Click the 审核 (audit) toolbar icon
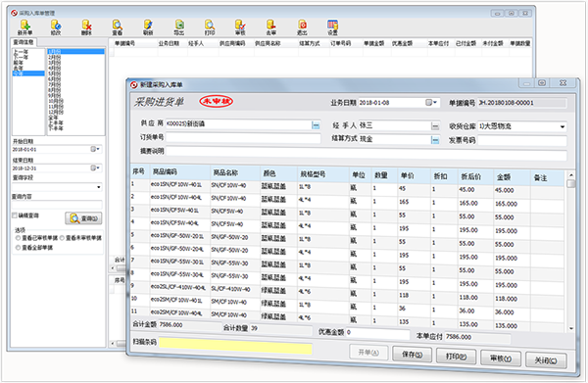The width and height of the screenshot is (588, 383). click(240, 27)
